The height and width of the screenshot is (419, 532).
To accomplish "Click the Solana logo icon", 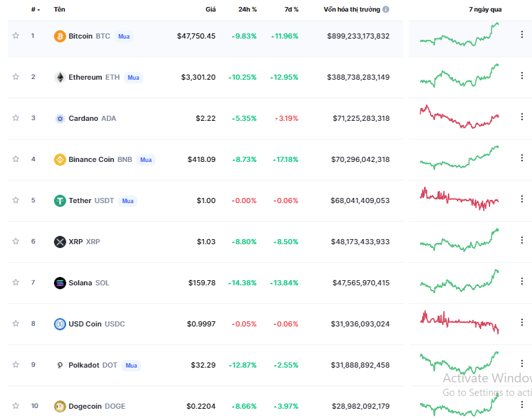I will tap(60, 283).
